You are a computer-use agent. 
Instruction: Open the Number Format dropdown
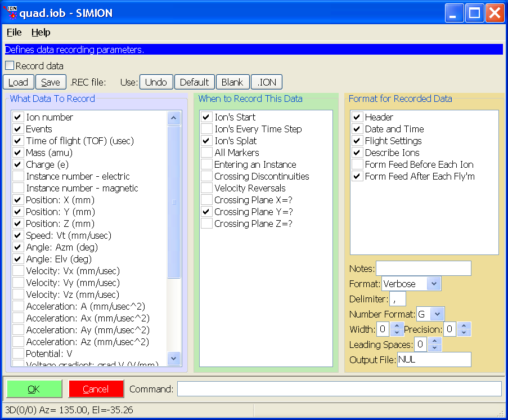pos(437,314)
